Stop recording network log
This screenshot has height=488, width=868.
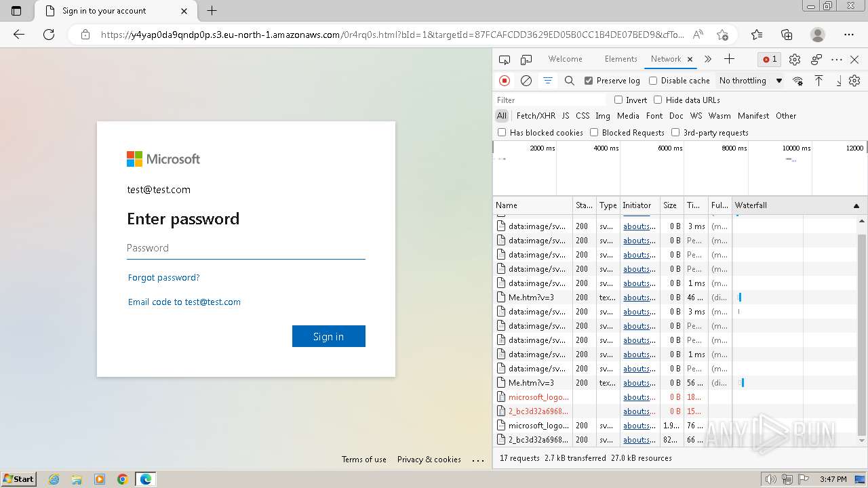click(x=505, y=81)
